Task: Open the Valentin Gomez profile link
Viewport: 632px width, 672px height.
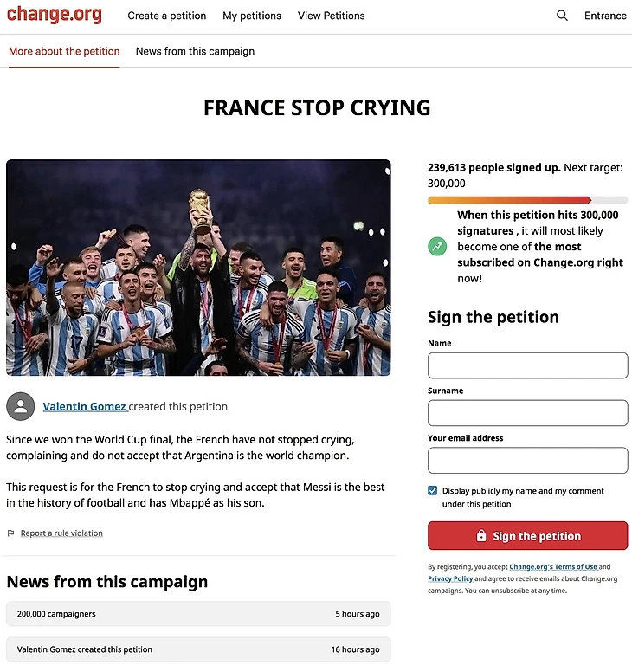Action: (x=85, y=406)
